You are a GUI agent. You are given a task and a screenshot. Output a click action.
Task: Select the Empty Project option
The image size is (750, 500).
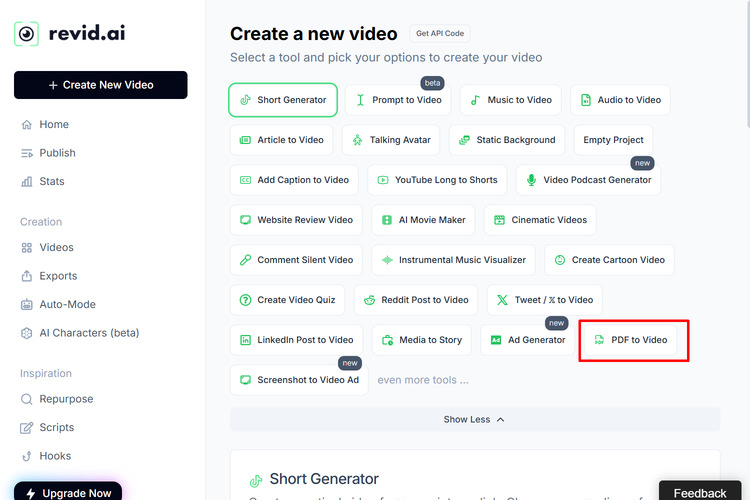[613, 140]
